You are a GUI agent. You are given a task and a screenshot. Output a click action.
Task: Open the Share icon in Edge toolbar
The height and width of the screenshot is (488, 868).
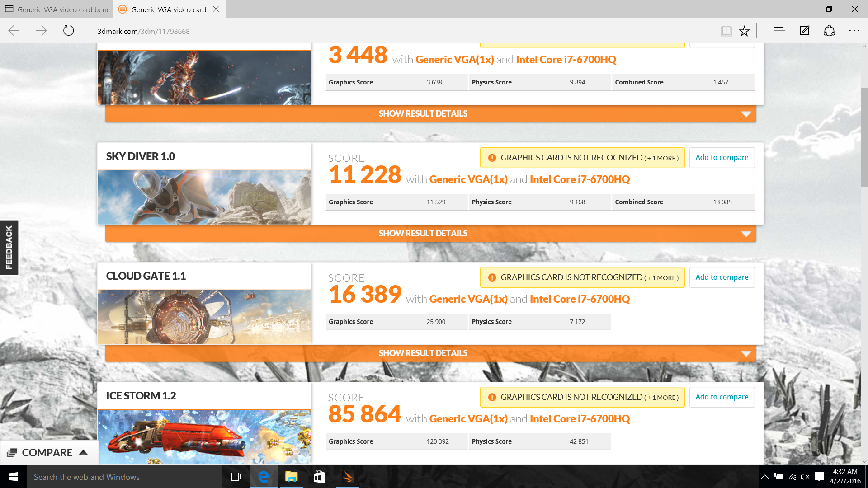click(x=829, y=31)
